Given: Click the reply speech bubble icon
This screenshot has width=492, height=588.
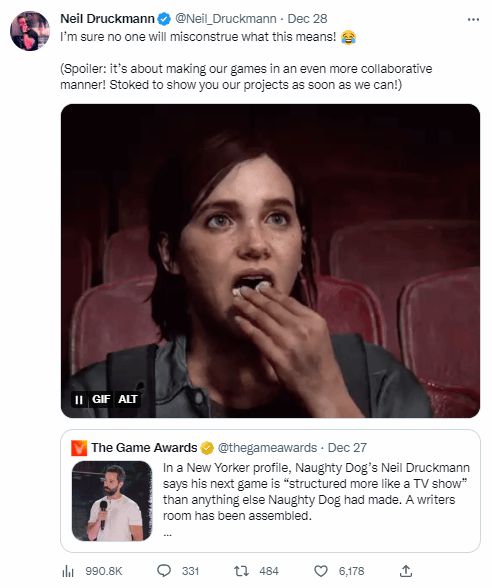Looking at the screenshot, I should pyautogui.click(x=164, y=571).
